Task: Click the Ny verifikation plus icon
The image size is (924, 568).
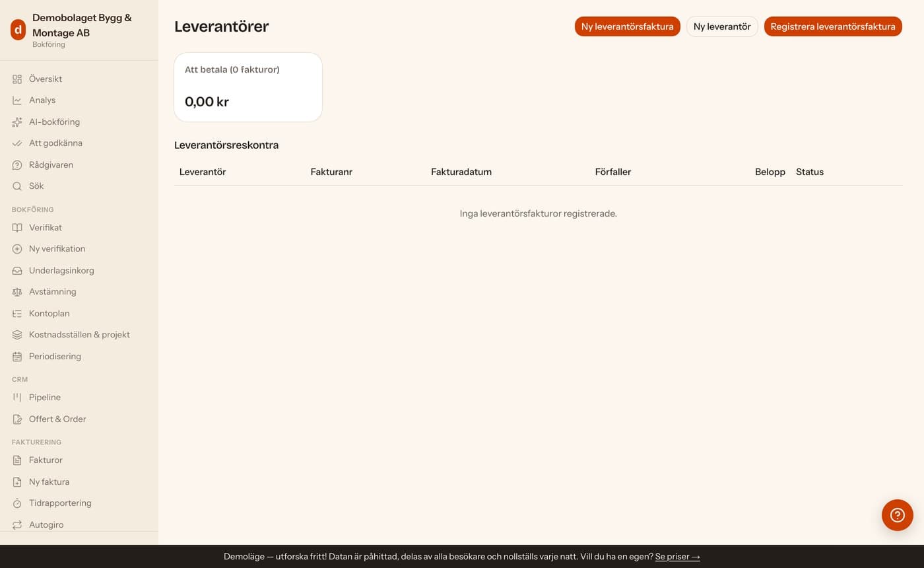Action: [x=17, y=249]
